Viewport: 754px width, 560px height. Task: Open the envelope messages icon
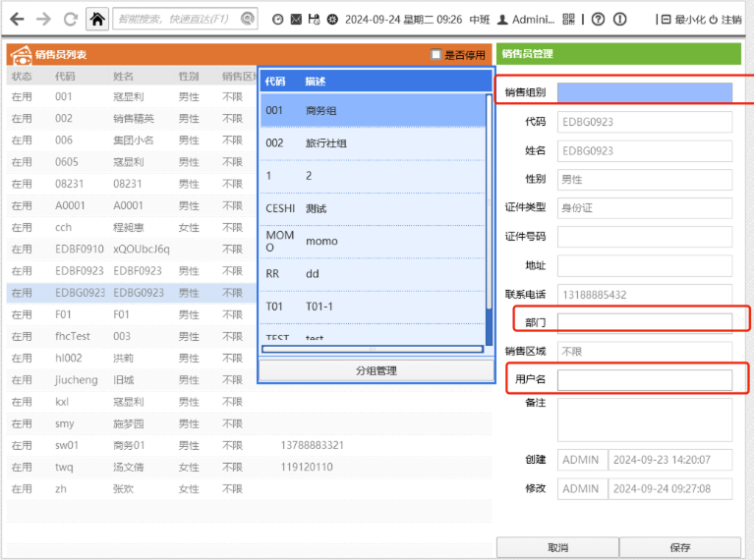coord(296,20)
